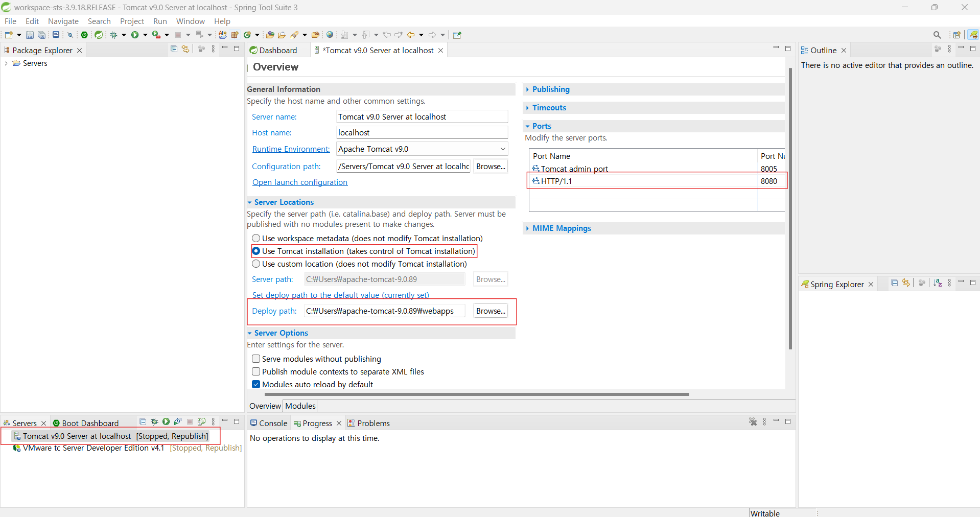Image resolution: width=980 pixels, height=517 pixels.
Task: Maximize the server editor area
Action: coord(788,49)
